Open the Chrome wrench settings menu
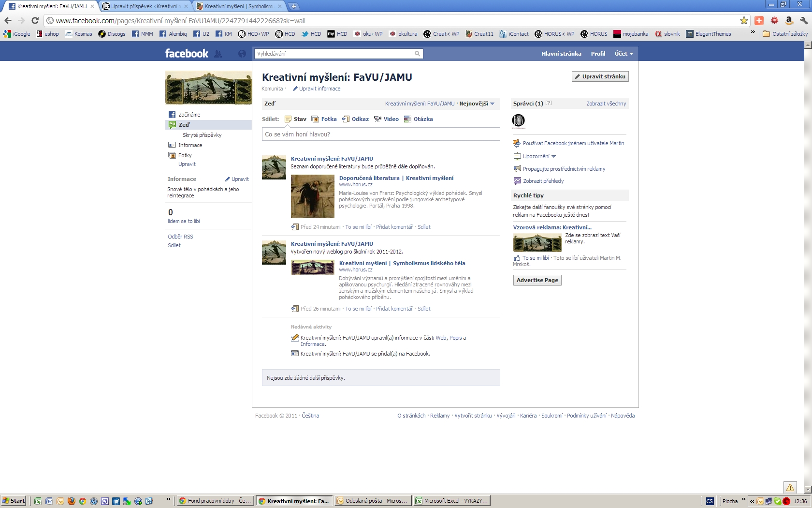The width and height of the screenshot is (812, 508). (804, 20)
